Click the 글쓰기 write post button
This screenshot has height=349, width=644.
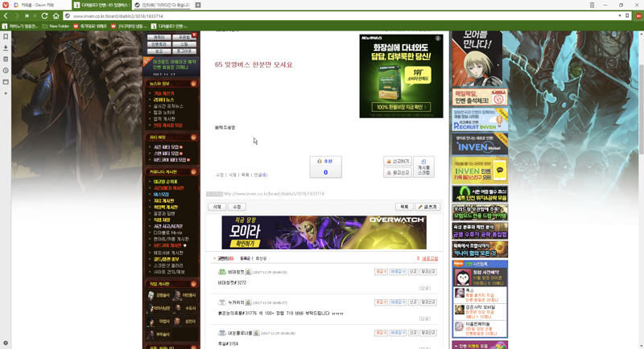click(x=427, y=207)
